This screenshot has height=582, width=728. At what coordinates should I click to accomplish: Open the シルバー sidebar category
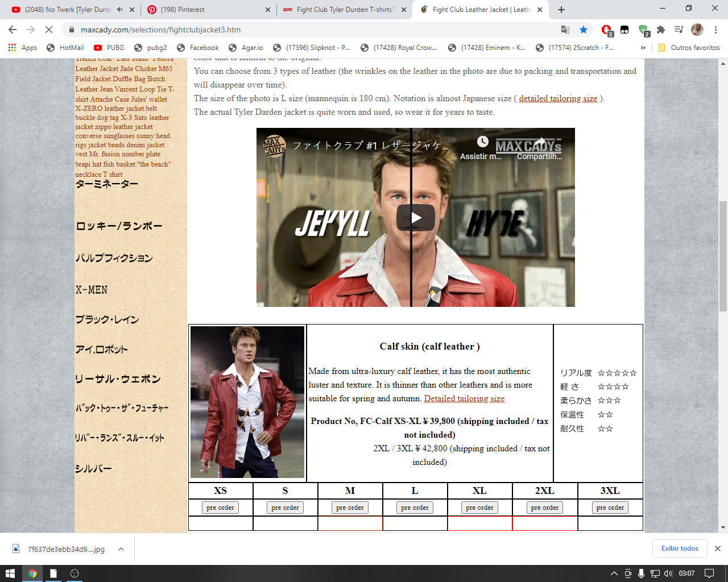(93, 469)
